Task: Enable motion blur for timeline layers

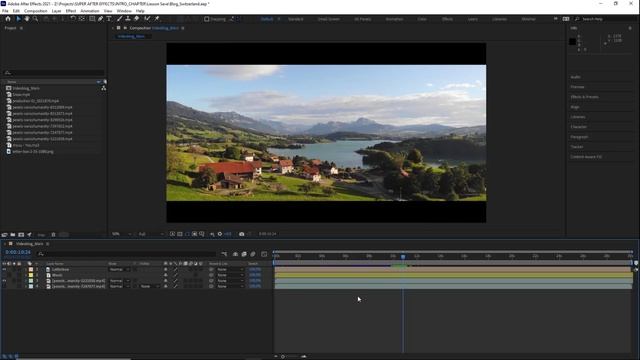Action: 253,254
